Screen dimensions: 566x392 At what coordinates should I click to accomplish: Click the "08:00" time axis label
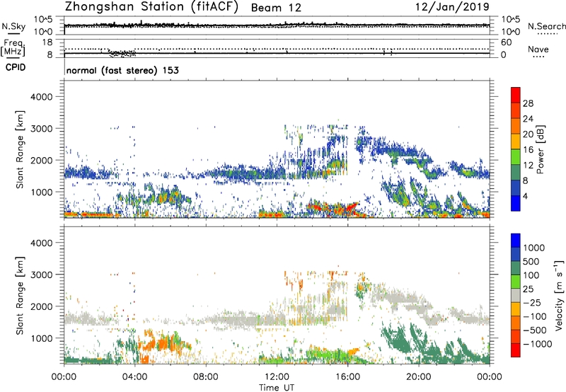pyautogui.click(x=206, y=377)
